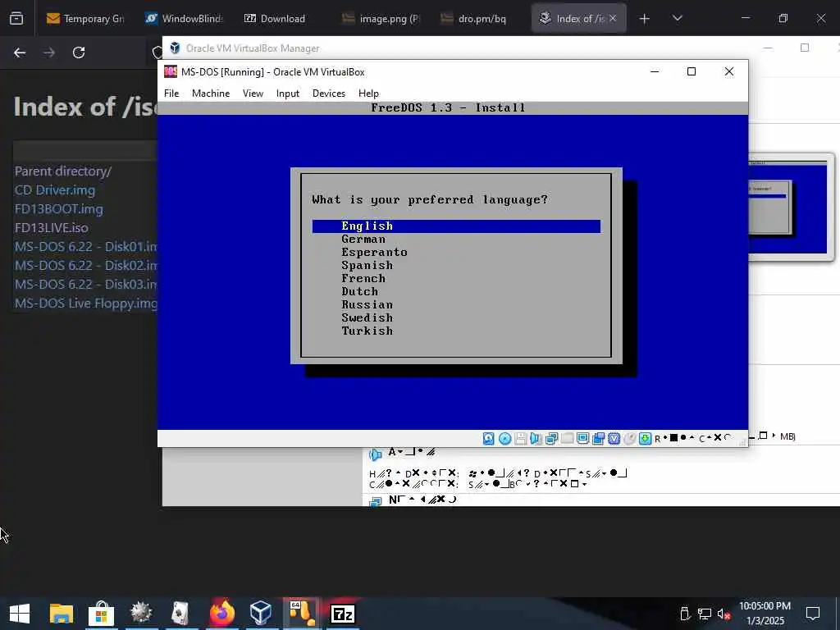
Task: Switch to the VirtualBox cube taskbar icon
Action: pyautogui.click(x=261, y=614)
